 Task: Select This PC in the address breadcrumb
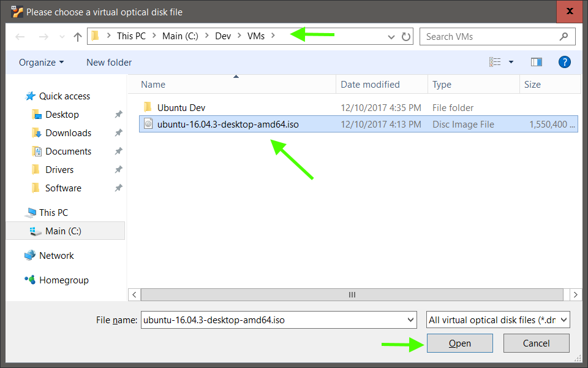pyautogui.click(x=131, y=36)
